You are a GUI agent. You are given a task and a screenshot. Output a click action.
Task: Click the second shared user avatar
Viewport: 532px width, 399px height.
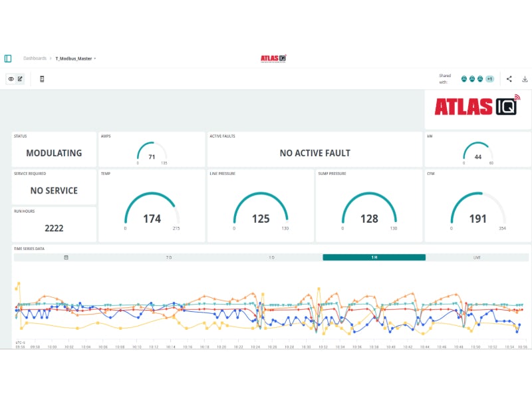point(472,79)
